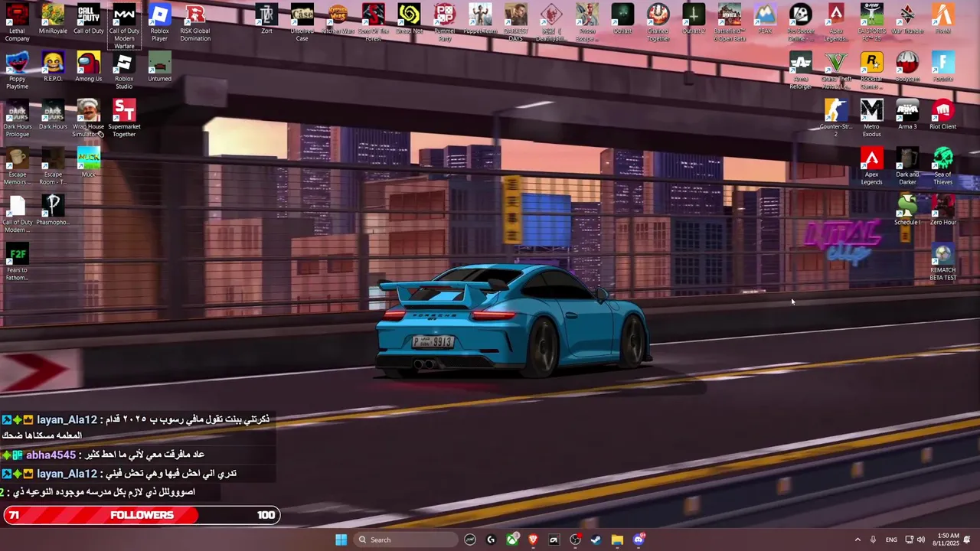This screenshot has height=551, width=980.
Task: Select Rockstar Games launcher icon
Action: (871, 70)
